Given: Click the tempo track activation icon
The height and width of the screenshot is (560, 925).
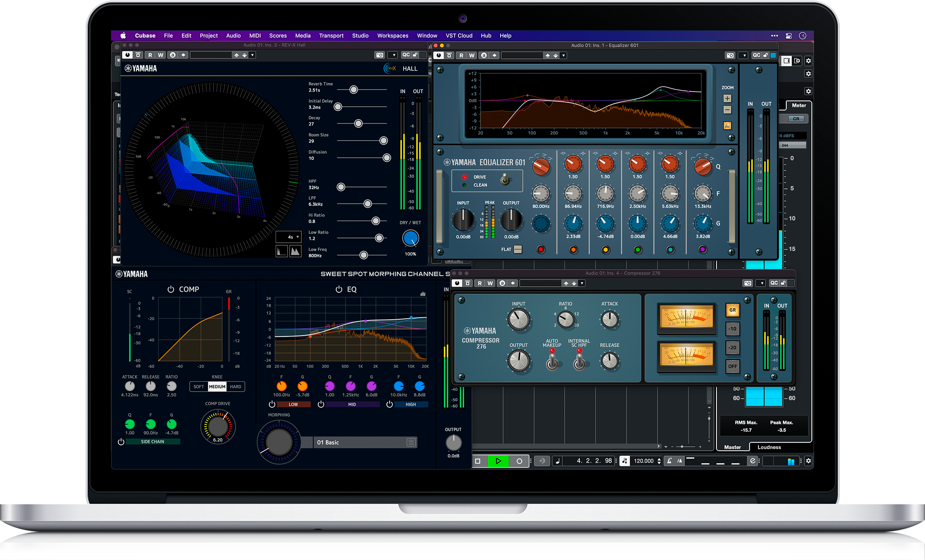Looking at the screenshot, I should click(x=624, y=461).
